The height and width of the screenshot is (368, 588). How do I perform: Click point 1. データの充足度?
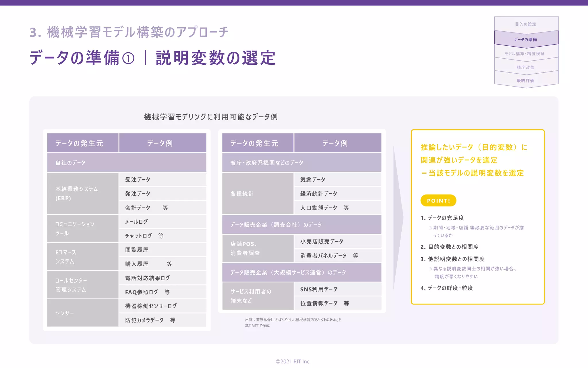pyautogui.click(x=442, y=218)
